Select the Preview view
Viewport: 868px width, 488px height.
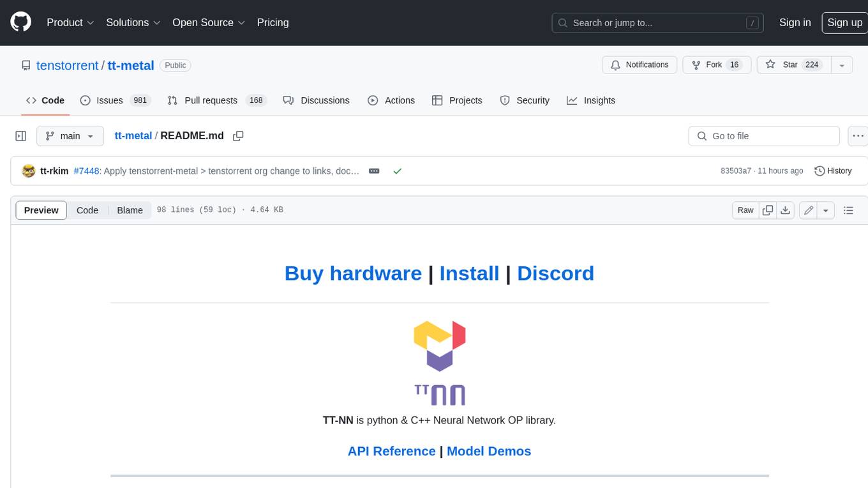point(41,210)
